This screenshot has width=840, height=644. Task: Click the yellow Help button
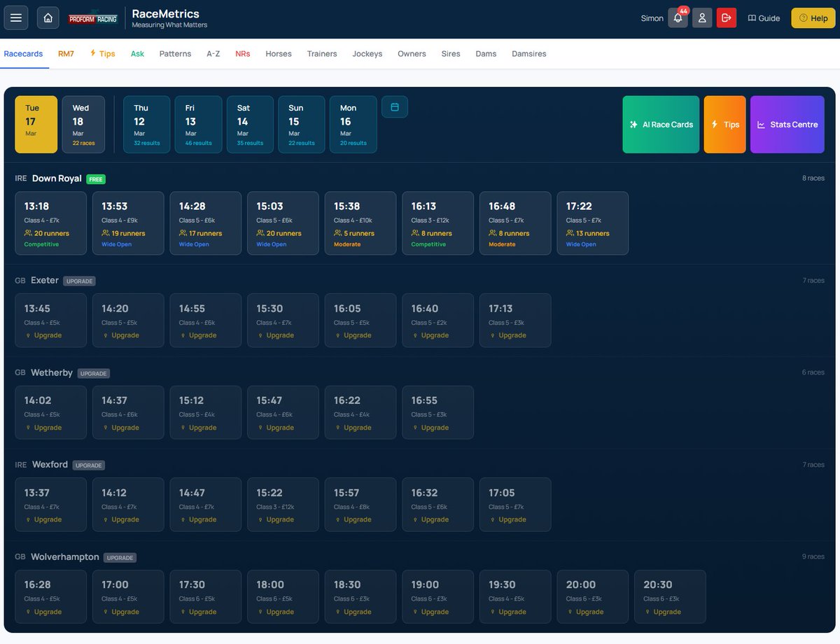813,18
